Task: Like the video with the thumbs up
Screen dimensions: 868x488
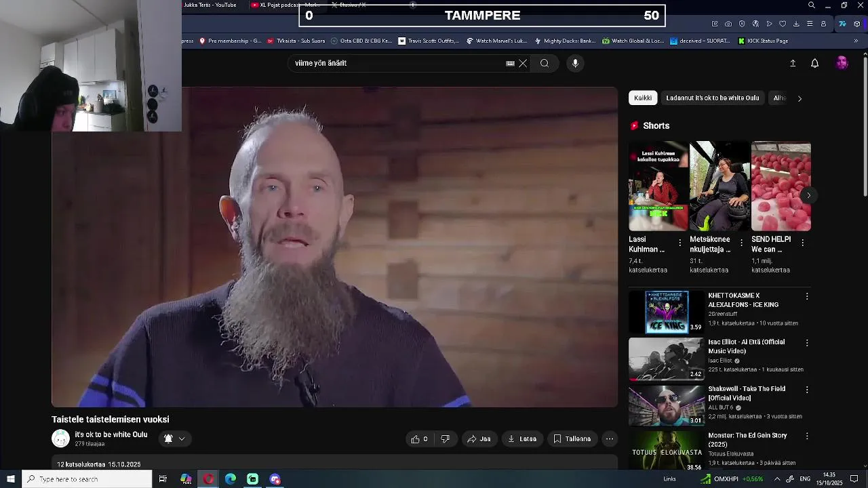Action: (x=419, y=439)
